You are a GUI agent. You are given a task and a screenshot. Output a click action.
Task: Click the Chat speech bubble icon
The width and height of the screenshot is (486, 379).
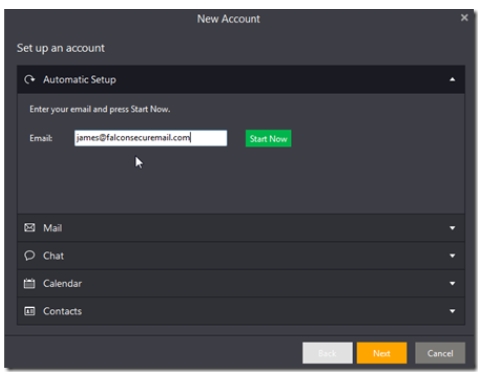[x=29, y=255]
